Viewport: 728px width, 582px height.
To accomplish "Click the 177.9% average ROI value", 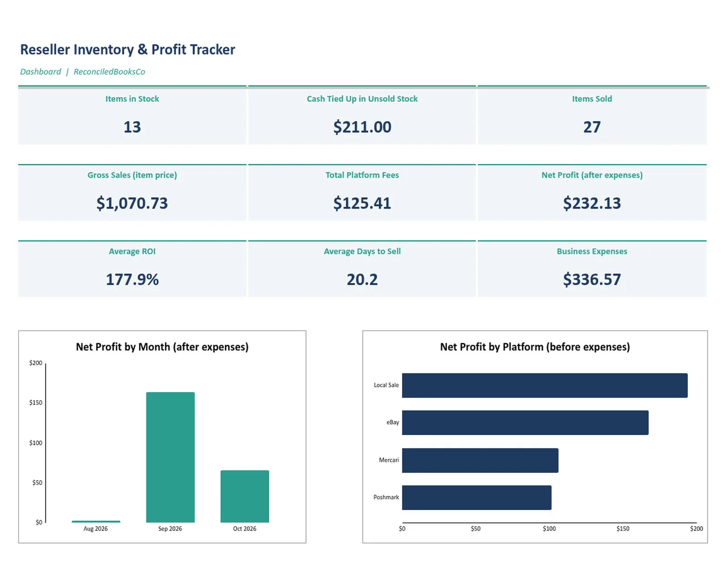I will [x=132, y=280].
